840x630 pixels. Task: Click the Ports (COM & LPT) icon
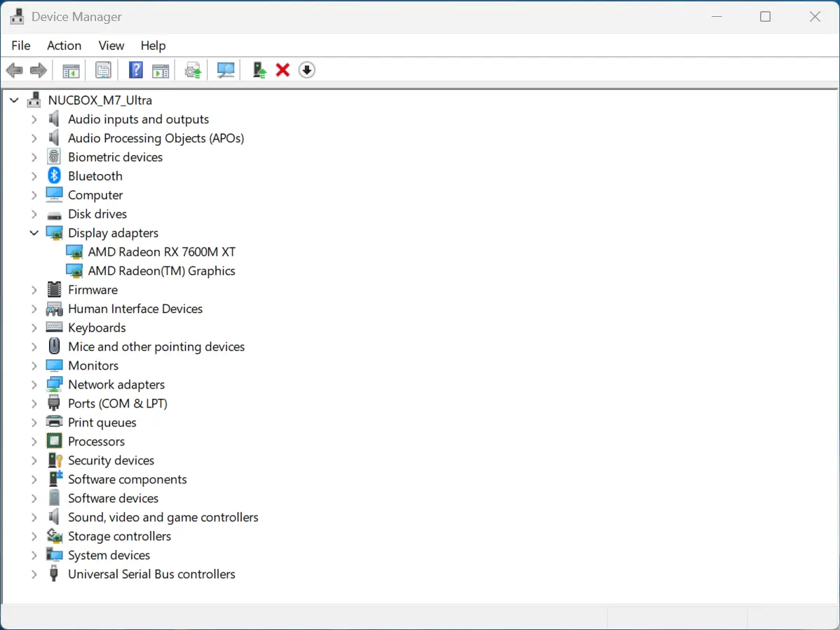pyautogui.click(x=53, y=403)
